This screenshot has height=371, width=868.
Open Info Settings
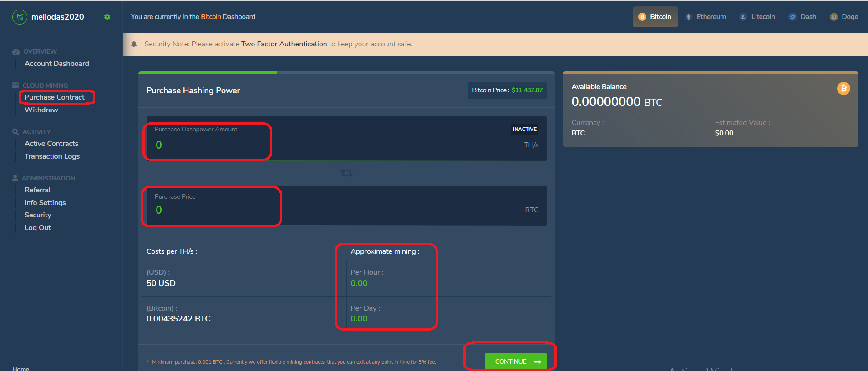pos(45,203)
